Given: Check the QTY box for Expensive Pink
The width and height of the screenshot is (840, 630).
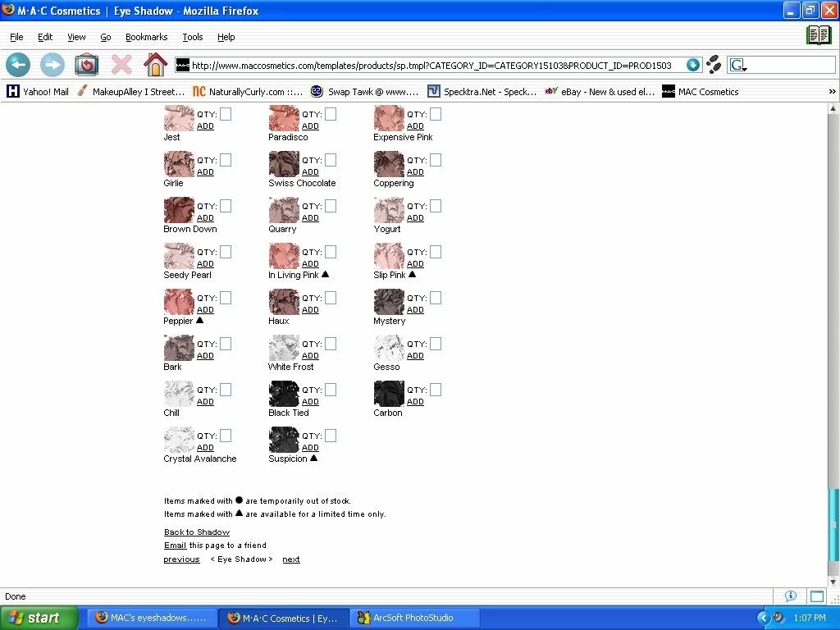Looking at the screenshot, I should tap(436, 113).
